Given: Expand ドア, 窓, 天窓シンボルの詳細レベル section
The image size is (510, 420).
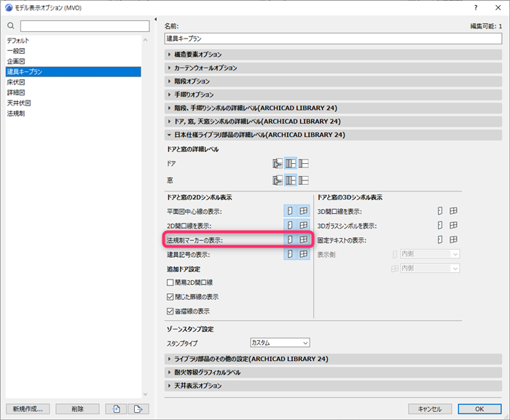Looking at the screenshot, I should 333,122.
